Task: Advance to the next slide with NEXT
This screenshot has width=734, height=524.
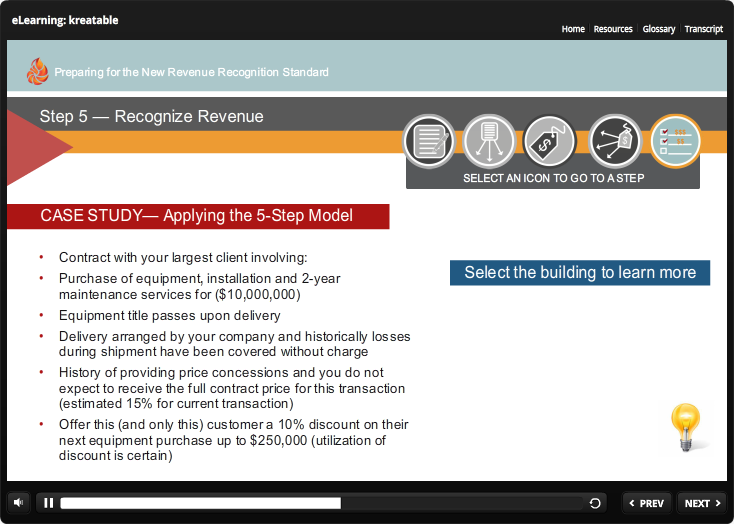Action: click(x=703, y=503)
